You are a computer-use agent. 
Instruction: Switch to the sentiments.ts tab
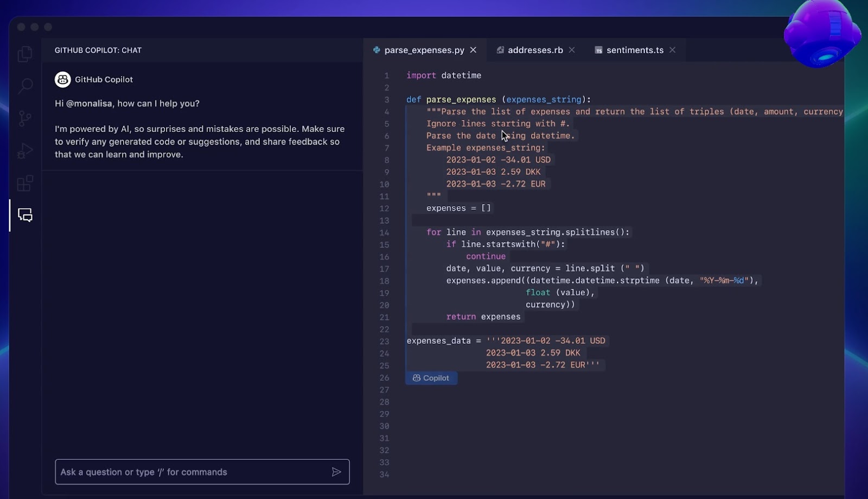point(635,50)
